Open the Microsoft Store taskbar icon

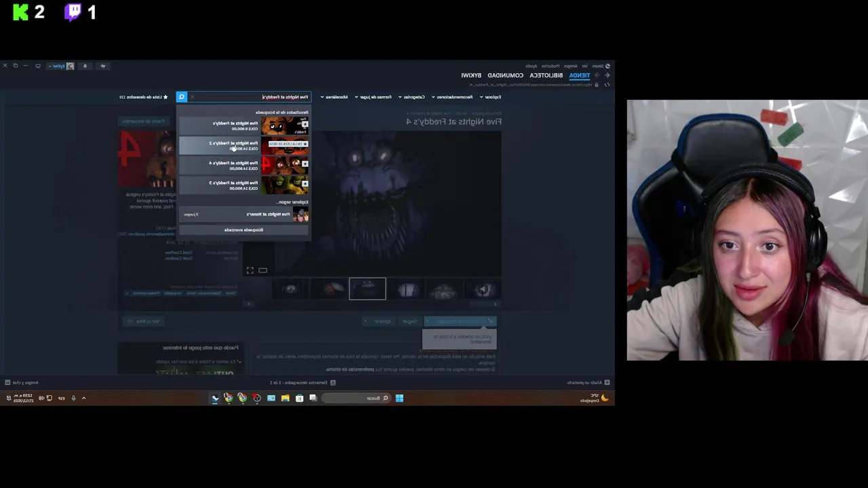[x=299, y=398]
